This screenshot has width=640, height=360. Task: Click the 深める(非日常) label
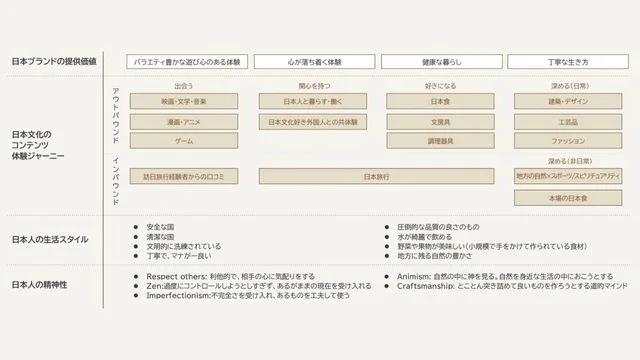(x=570, y=161)
